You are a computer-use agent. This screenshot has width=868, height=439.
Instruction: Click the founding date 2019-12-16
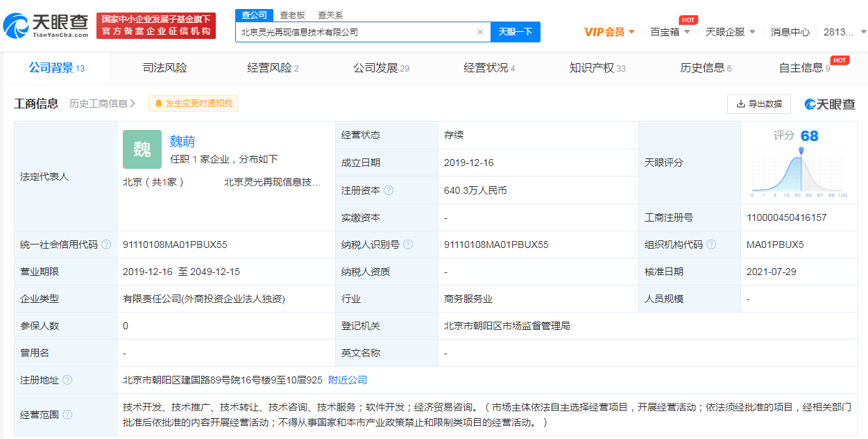tap(468, 163)
